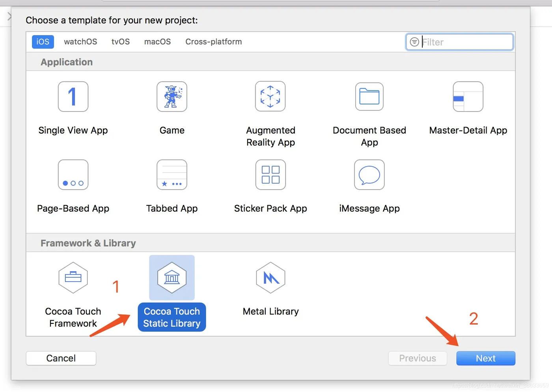
Task: Click the Cocoa Touch Framework label
Action: click(73, 317)
